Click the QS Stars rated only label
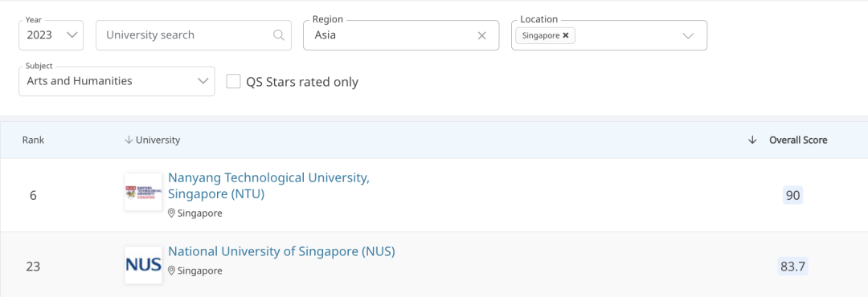868x297 pixels. tap(302, 82)
